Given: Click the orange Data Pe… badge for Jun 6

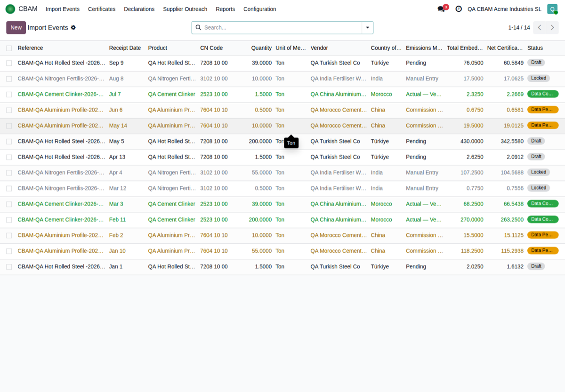Looking at the screenshot, I should [543, 110].
